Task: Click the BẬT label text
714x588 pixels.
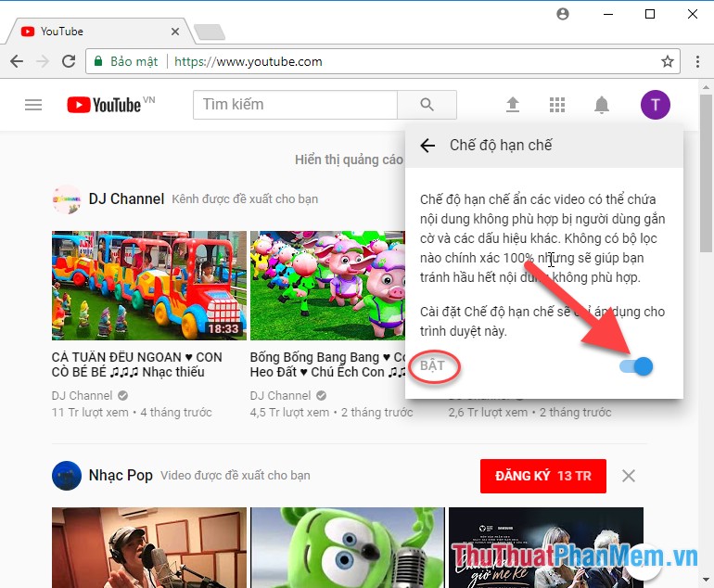Action: pyautogui.click(x=433, y=365)
